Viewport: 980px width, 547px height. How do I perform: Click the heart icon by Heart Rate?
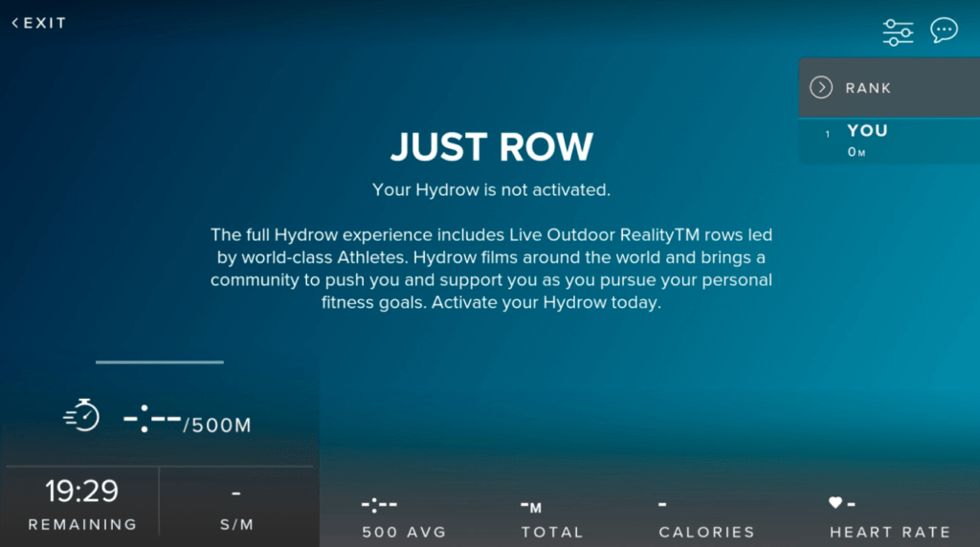(835, 502)
